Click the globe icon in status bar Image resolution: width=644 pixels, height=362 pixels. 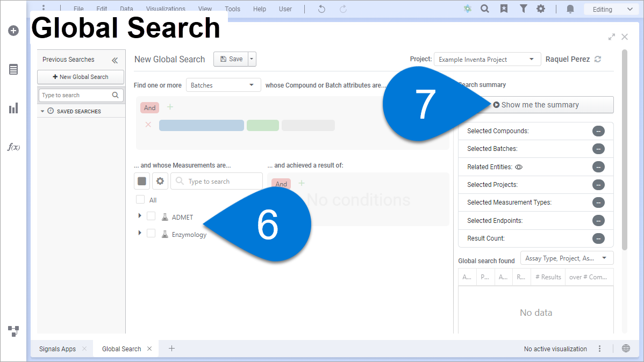(626, 349)
